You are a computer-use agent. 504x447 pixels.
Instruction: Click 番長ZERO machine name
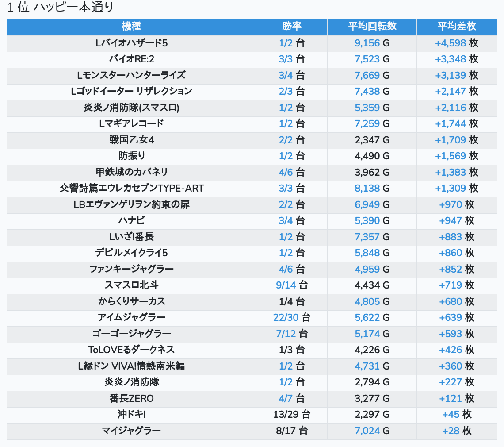131,398
